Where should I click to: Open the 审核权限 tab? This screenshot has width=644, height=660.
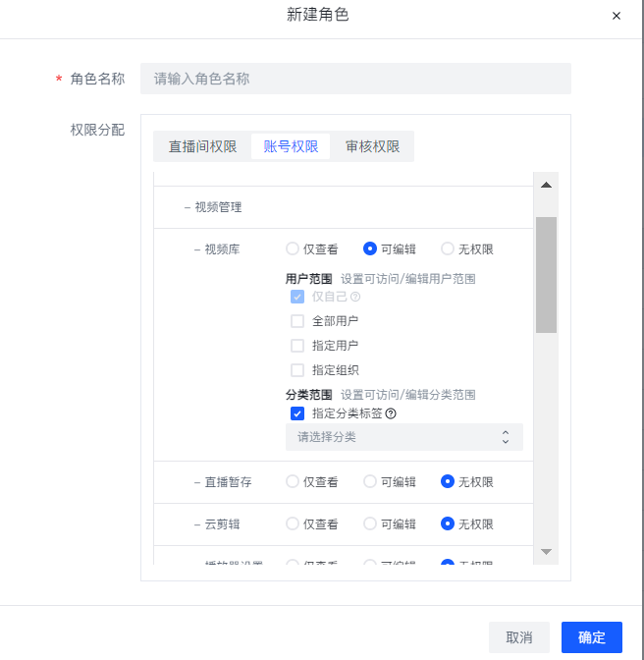coord(372,146)
